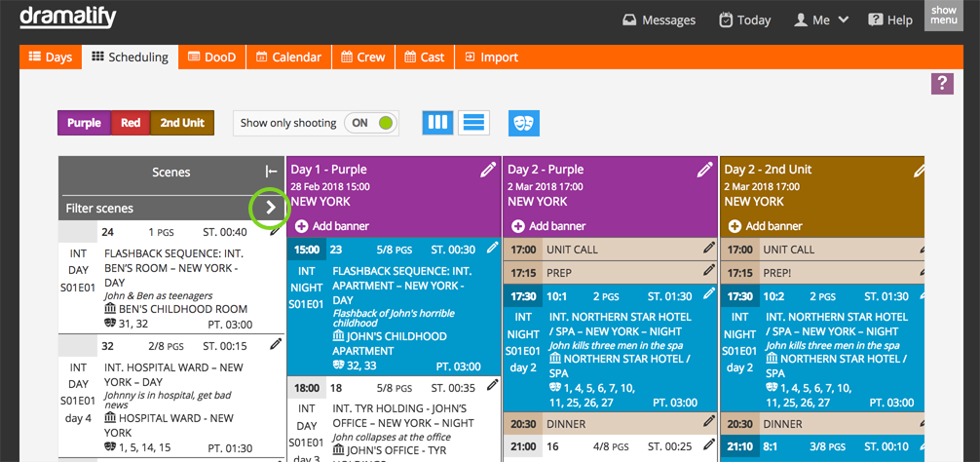
Task: Edit Day 2 - Purple header
Action: coord(704,170)
